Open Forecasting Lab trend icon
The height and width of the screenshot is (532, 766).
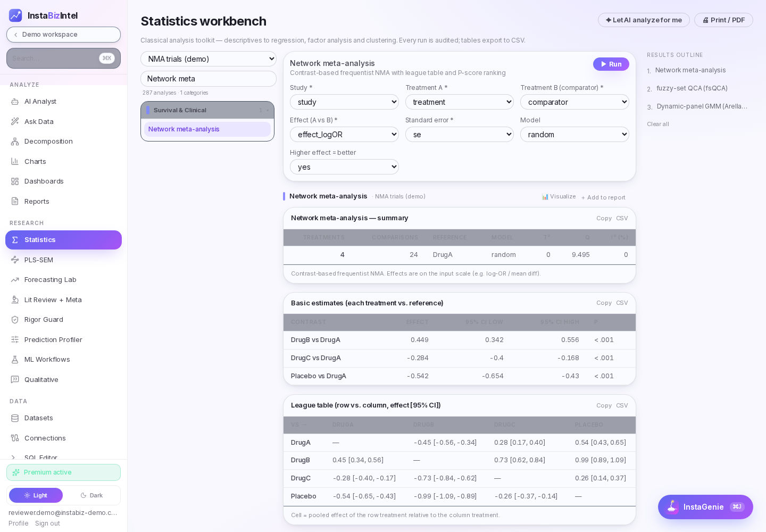[x=15, y=280]
